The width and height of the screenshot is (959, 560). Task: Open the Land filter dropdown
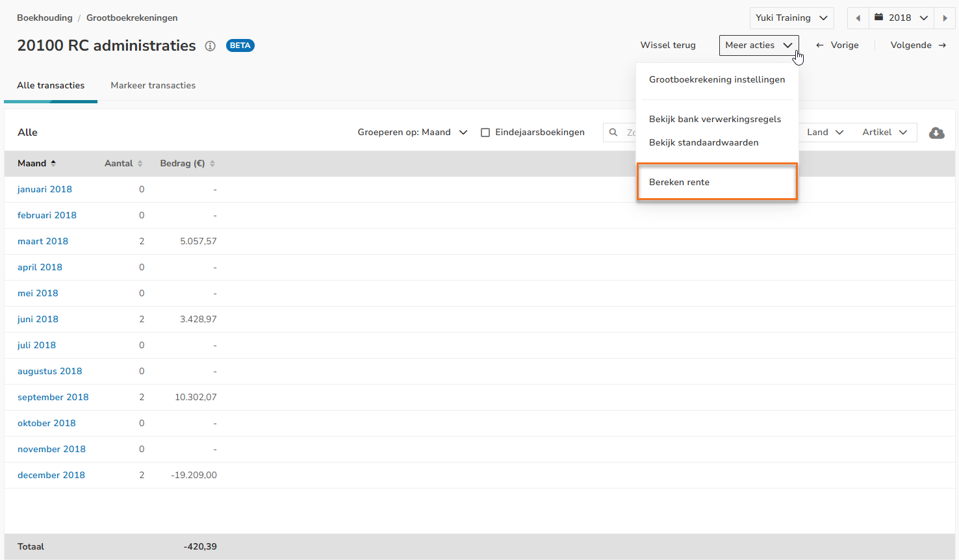click(825, 133)
